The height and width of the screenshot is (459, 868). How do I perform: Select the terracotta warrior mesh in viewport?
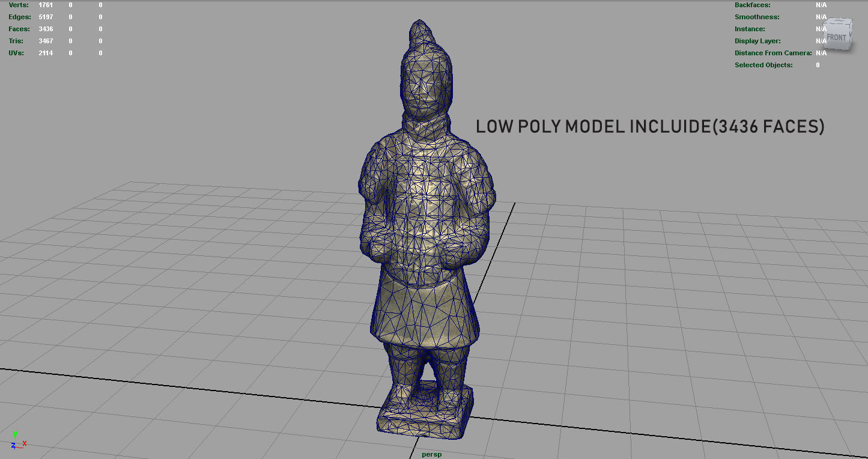click(427, 228)
